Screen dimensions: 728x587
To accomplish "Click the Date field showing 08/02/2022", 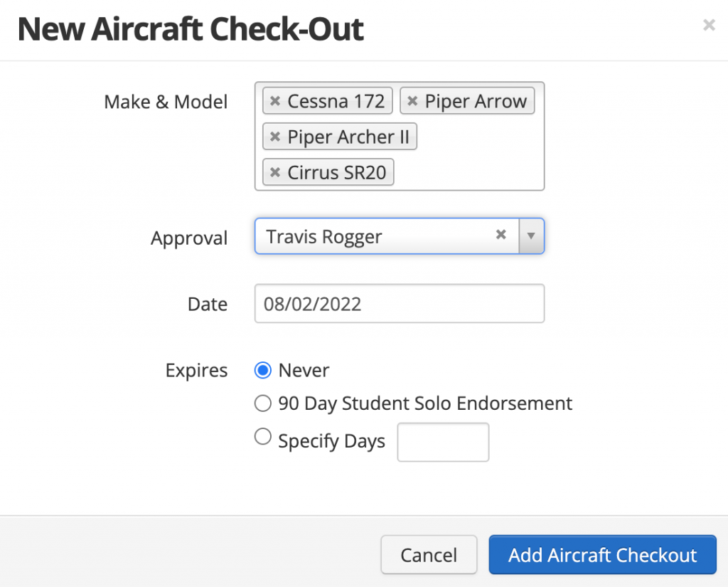I will 399,303.
